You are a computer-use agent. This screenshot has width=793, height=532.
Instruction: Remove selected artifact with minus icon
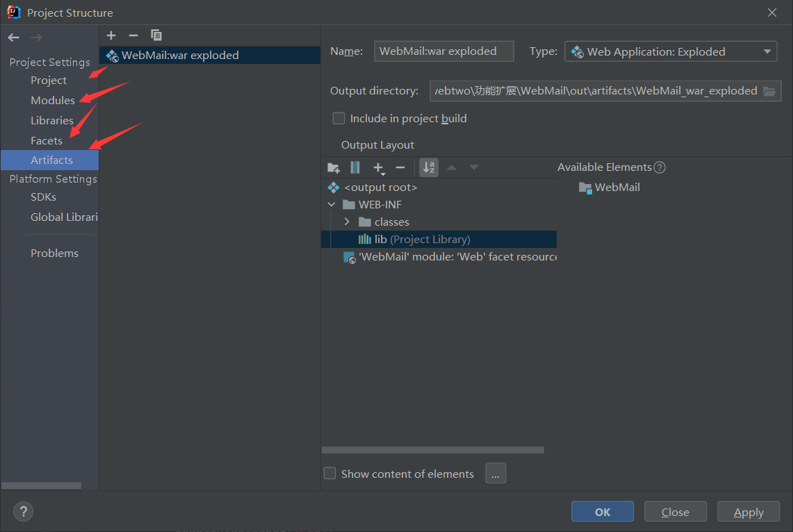(x=133, y=35)
